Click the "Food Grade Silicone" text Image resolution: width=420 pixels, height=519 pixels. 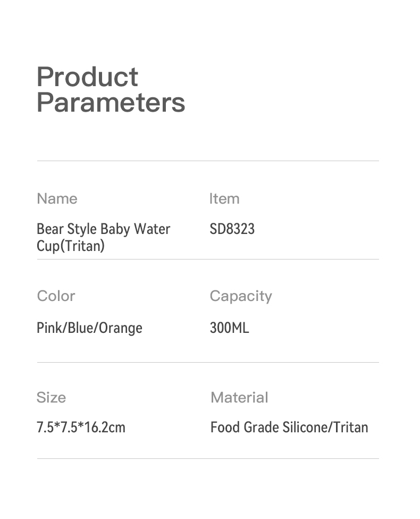coord(270,427)
